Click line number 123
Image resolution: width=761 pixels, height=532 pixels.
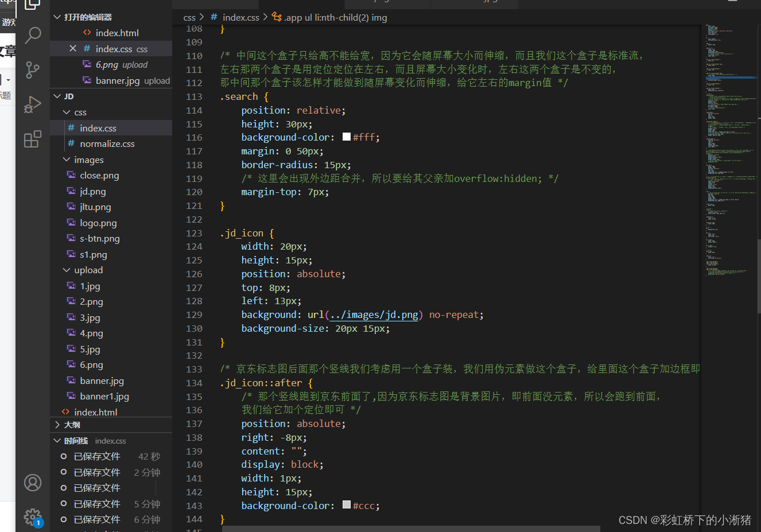[x=194, y=233]
